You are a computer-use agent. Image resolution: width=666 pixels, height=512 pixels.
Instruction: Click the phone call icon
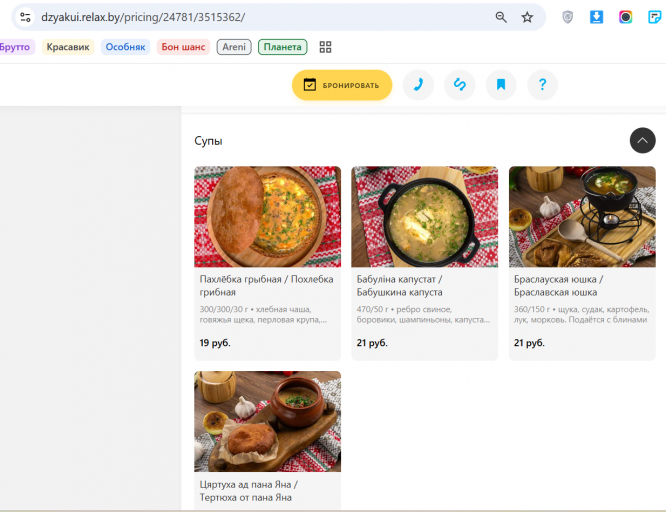pyautogui.click(x=418, y=85)
